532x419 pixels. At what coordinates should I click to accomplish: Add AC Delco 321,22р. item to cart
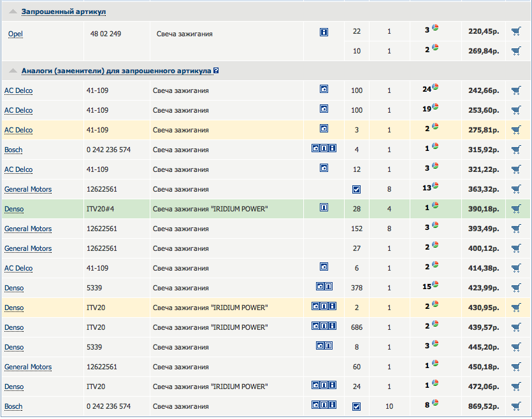[x=516, y=169]
